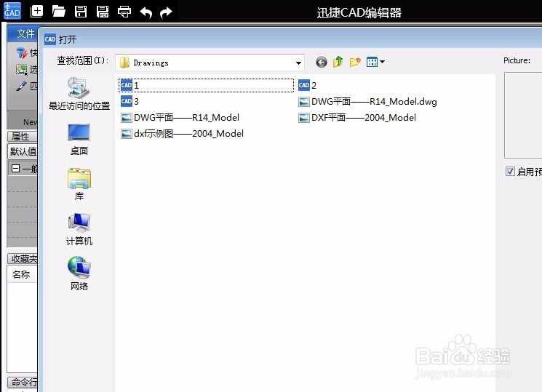542x392 pixels.
Task: Open Libraries (库) location
Action: pos(79,184)
